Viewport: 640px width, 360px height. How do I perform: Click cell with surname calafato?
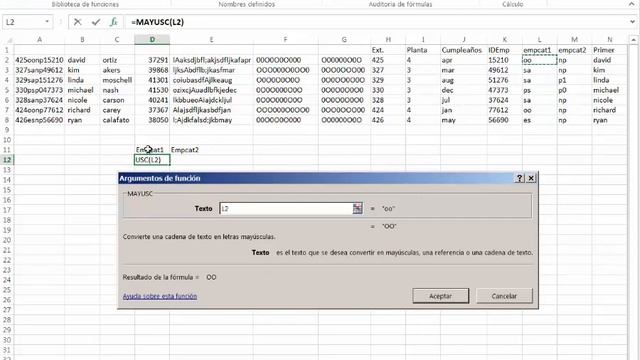pyautogui.click(x=117, y=120)
